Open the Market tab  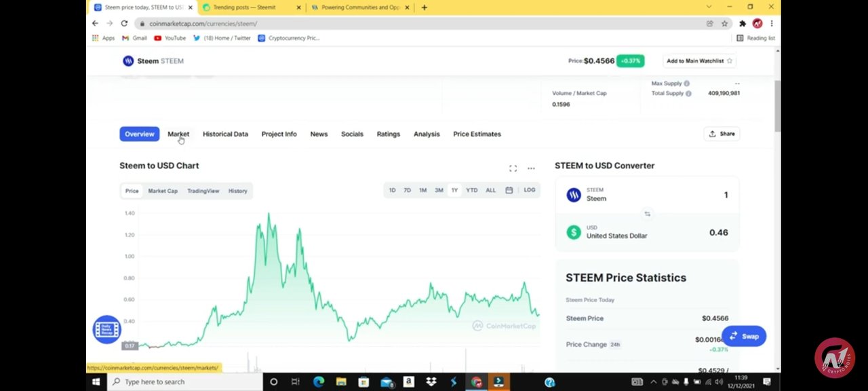pyautogui.click(x=178, y=134)
